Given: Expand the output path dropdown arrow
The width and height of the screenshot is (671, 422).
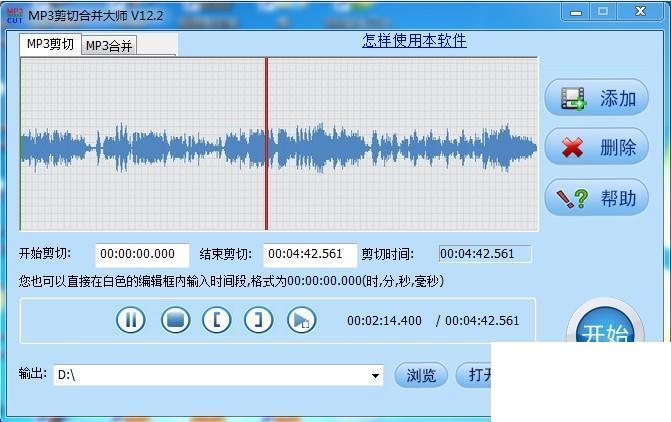Looking at the screenshot, I should pyautogui.click(x=375, y=376).
